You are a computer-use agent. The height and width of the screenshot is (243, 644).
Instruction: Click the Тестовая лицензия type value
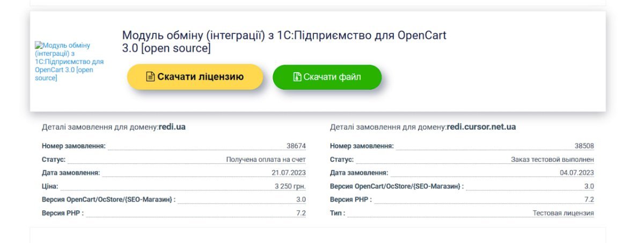pyautogui.click(x=563, y=213)
